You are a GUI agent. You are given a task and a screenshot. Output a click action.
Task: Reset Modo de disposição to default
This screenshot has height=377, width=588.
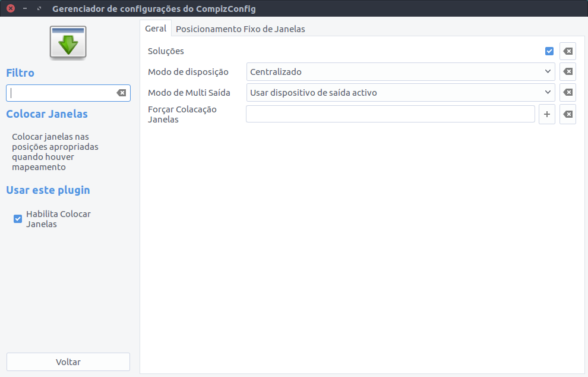tap(568, 72)
